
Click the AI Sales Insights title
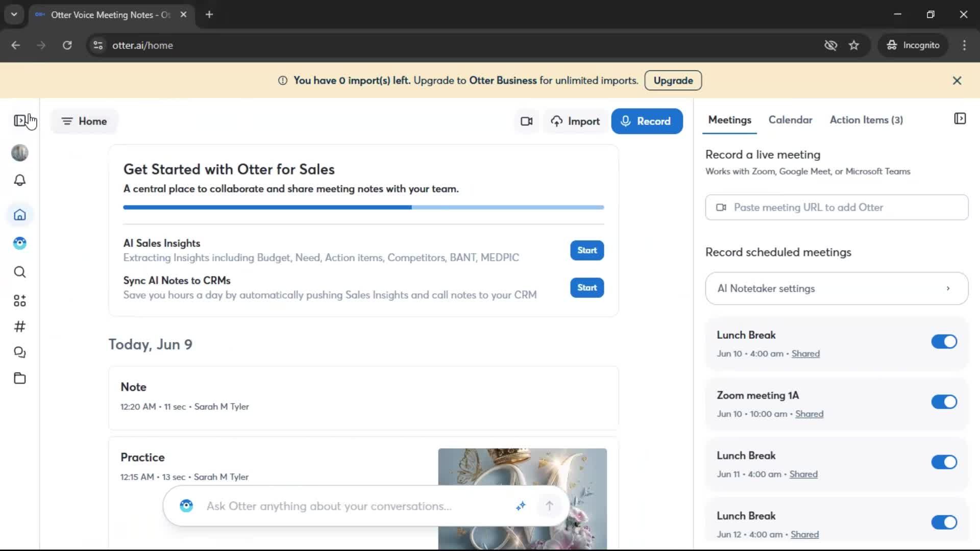[x=161, y=243]
